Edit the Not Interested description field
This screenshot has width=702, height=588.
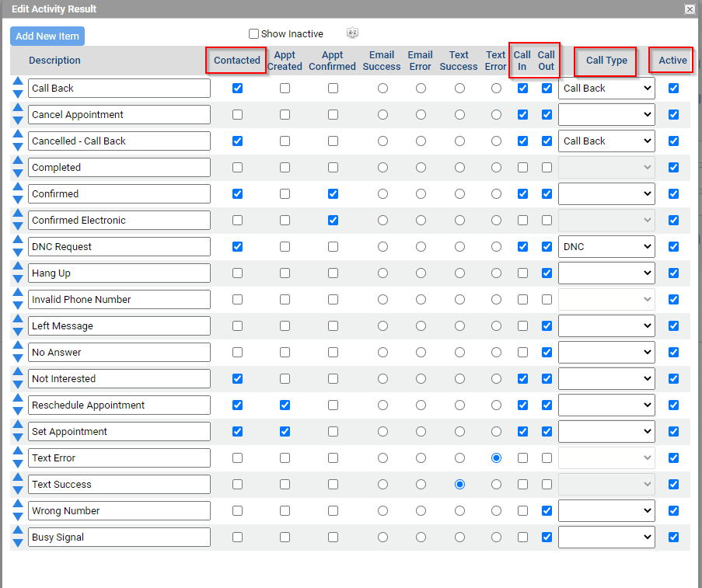[119, 378]
